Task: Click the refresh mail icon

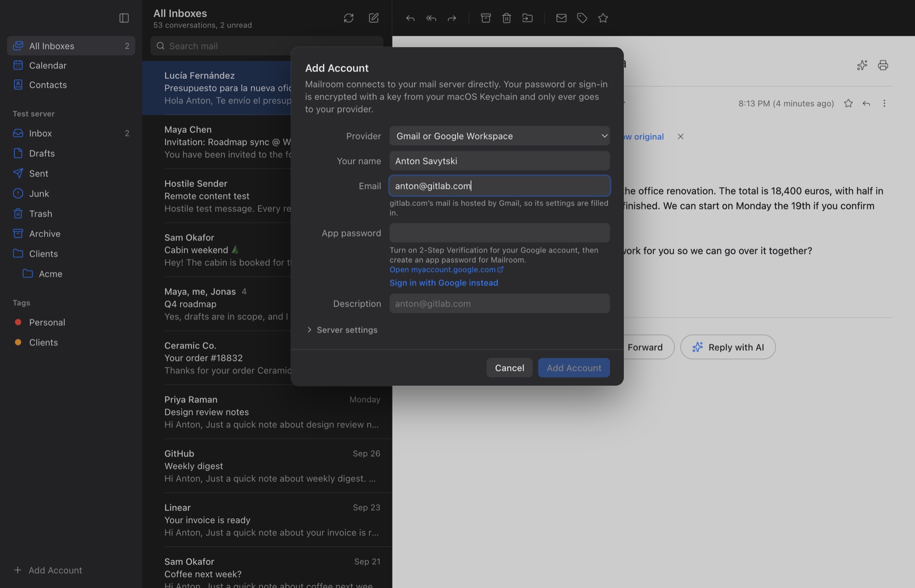Action: pyautogui.click(x=349, y=18)
